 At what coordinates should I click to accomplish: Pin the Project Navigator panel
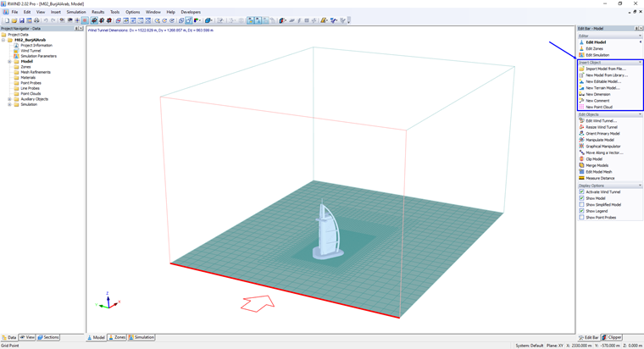tap(76, 28)
